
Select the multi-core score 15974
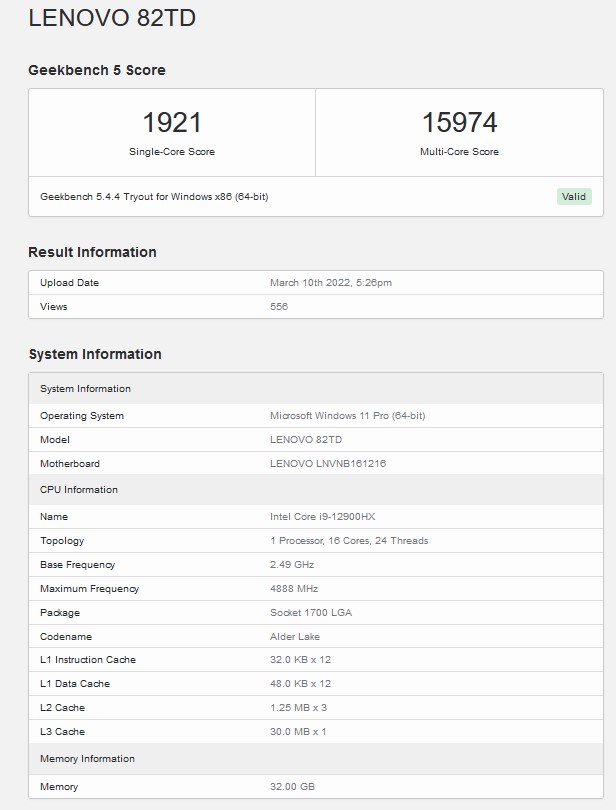pyautogui.click(x=459, y=123)
